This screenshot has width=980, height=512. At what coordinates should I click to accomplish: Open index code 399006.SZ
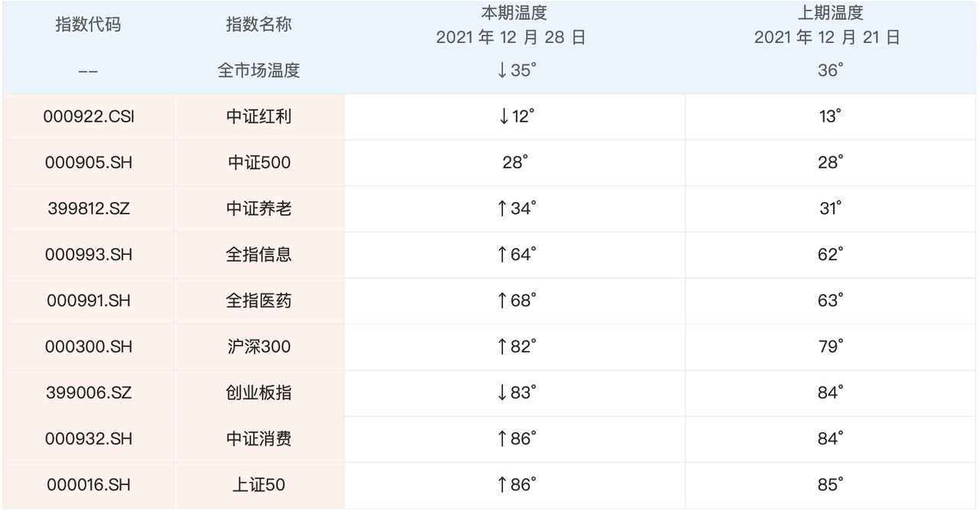89,393
